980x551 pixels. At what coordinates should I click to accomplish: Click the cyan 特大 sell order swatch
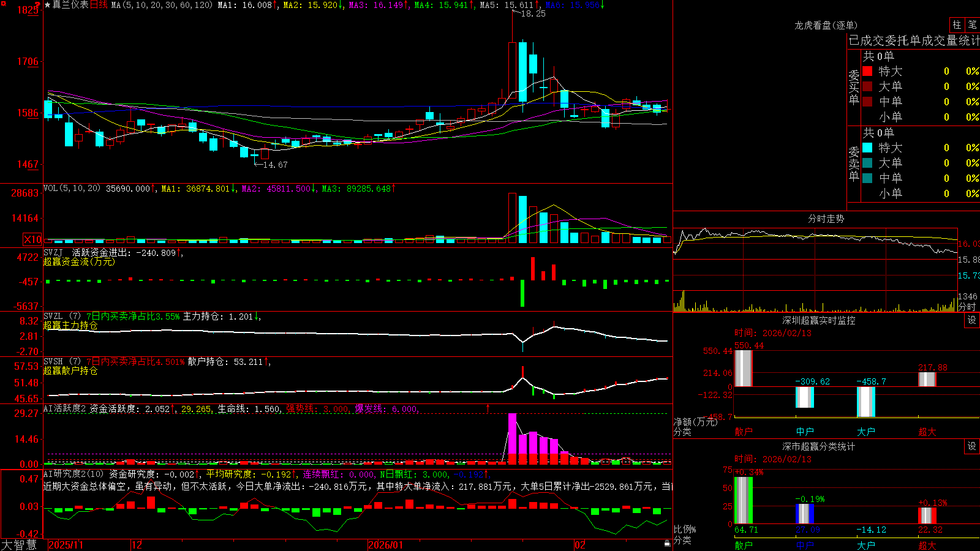(867, 148)
